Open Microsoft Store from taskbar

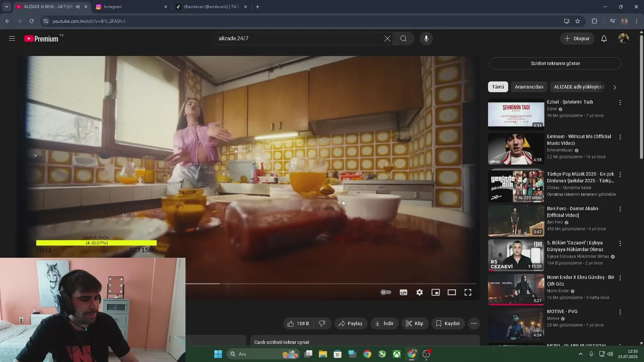click(x=338, y=354)
